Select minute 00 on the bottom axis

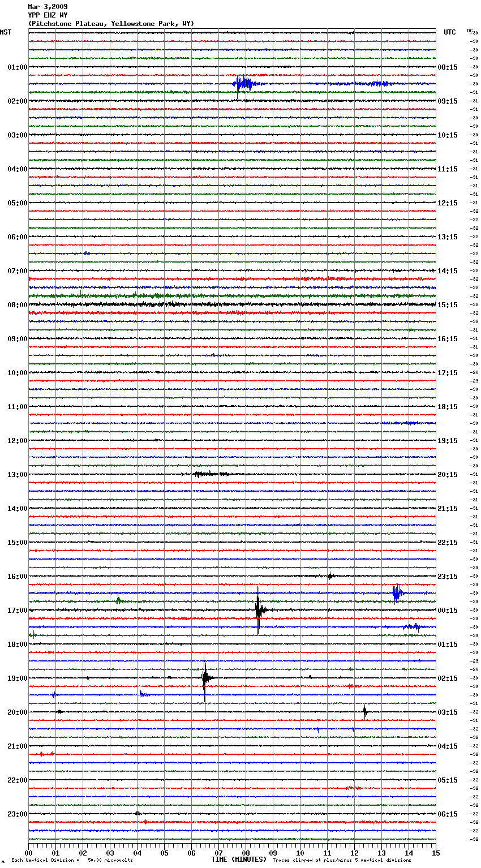click(28, 853)
